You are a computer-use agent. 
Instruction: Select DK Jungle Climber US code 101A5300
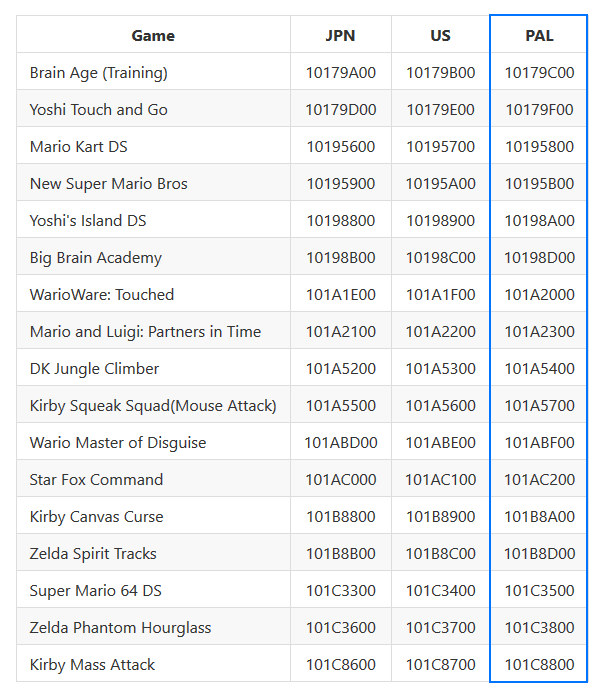tap(440, 368)
